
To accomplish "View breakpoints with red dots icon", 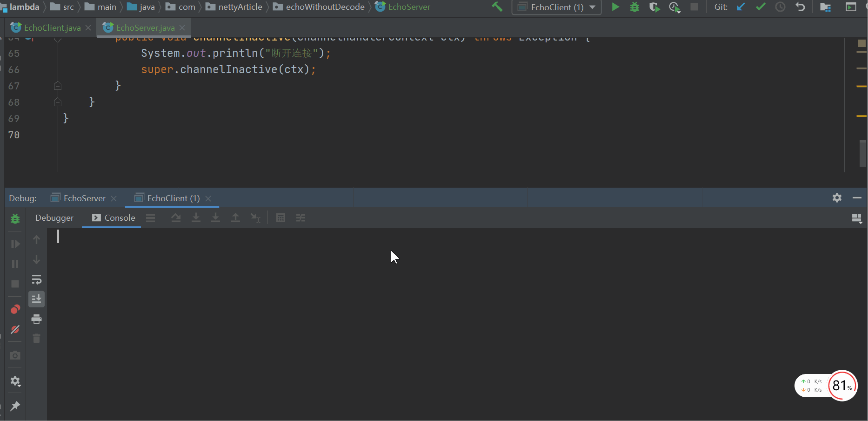I will 15,309.
